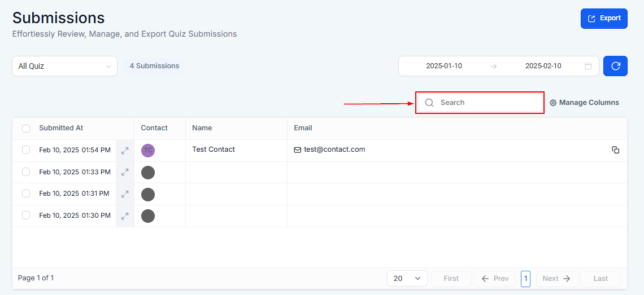Click the Test Contact name cell
The image size is (644, 295).
click(x=237, y=151)
